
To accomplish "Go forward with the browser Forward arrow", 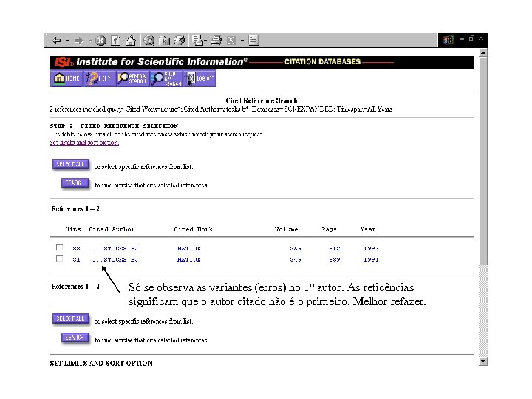I will (x=79, y=41).
